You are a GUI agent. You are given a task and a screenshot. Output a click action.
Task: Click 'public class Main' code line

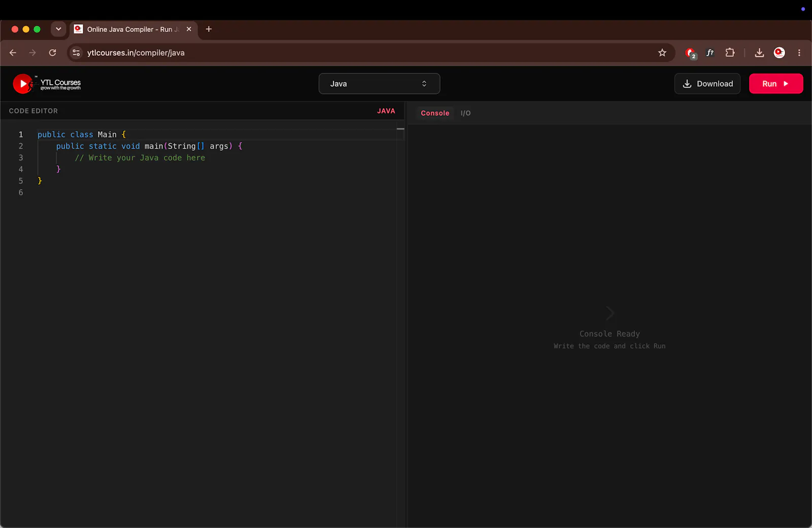[x=82, y=134]
